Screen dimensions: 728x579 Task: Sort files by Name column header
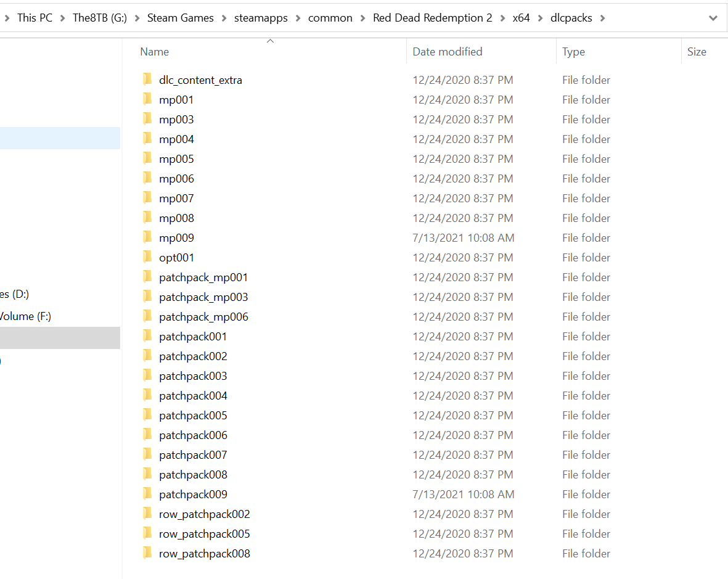pyautogui.click(x=155, y=52)
